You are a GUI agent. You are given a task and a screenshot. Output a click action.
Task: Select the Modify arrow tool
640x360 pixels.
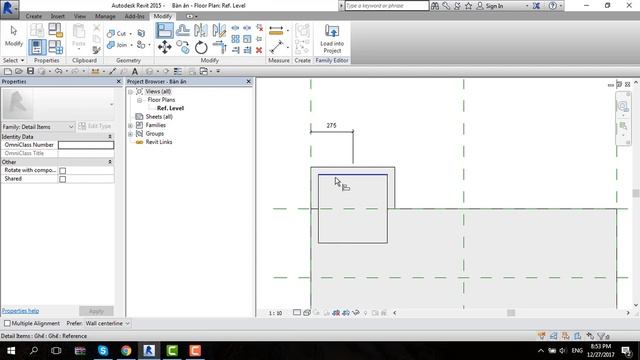(x=13, y=36)
